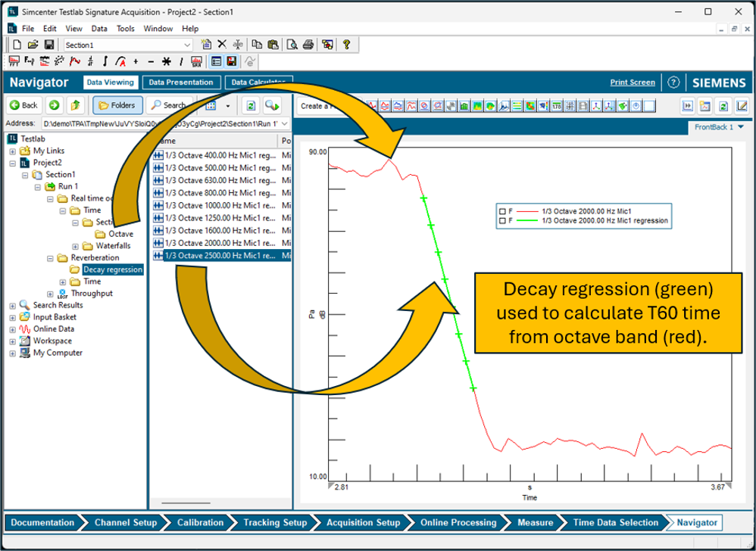
Task: Expand the Throughput tree node
Action: pyautogui.click(x=50, y=294)
